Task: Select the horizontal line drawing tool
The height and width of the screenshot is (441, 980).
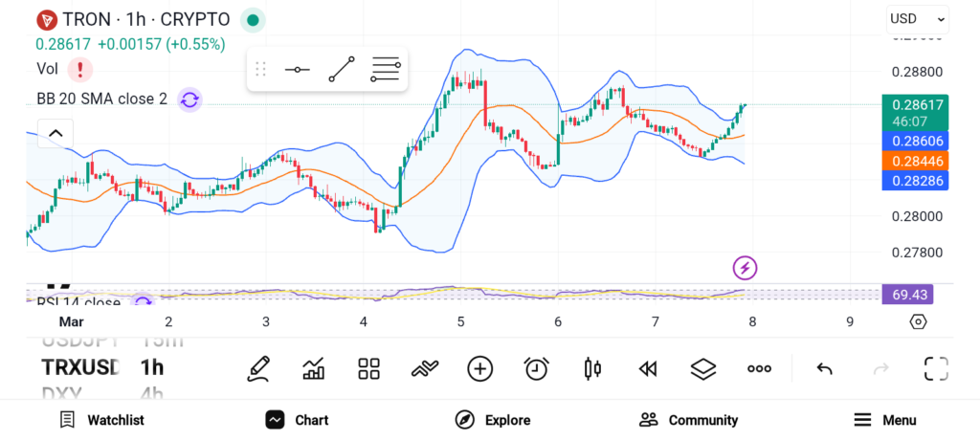Action: (297, 70)
